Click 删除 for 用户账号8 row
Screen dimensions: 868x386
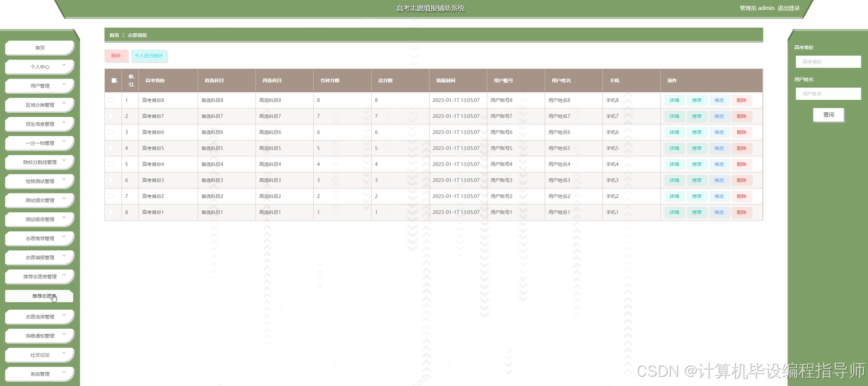[741, 100]
